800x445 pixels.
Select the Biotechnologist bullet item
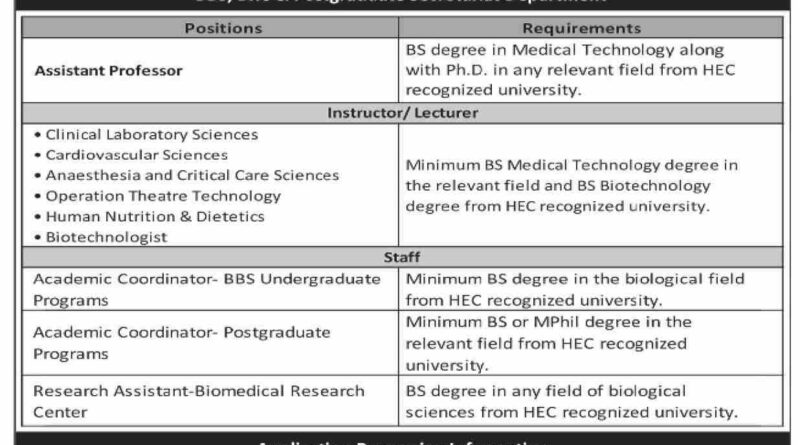(106, 237)
